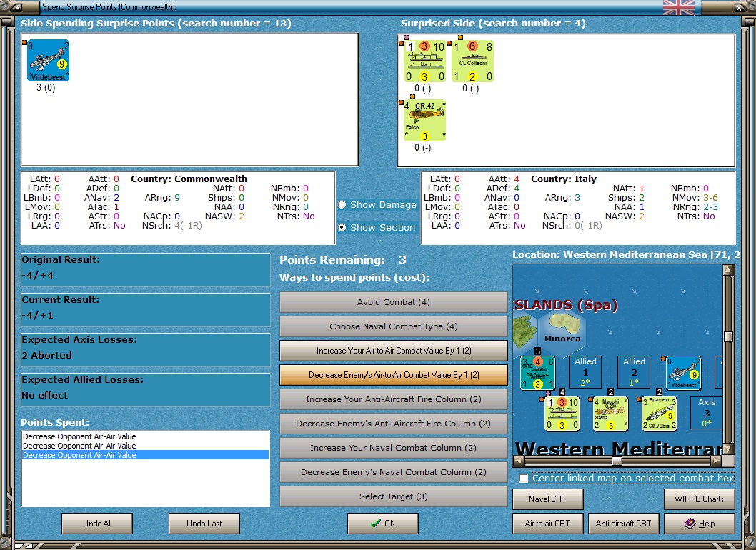Enable Center linked map on selected combat hex
The height and width of the screenshot is (550, 756).
coord(524,478)
